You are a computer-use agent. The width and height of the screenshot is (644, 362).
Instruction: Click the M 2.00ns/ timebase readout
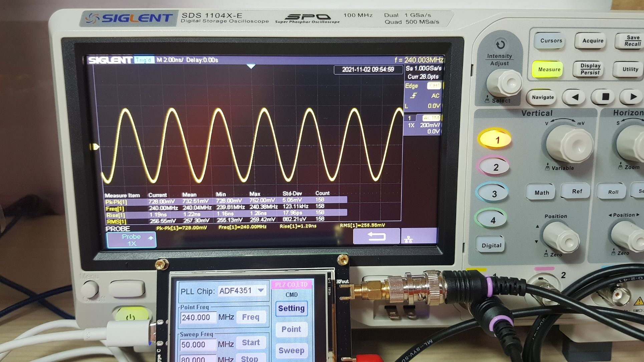coord(170,60)
